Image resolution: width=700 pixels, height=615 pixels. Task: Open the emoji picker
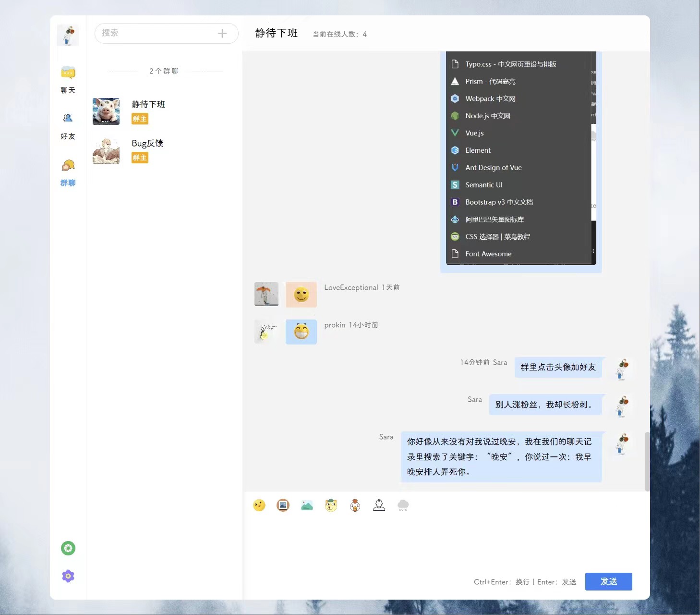(x=259, y=505)
